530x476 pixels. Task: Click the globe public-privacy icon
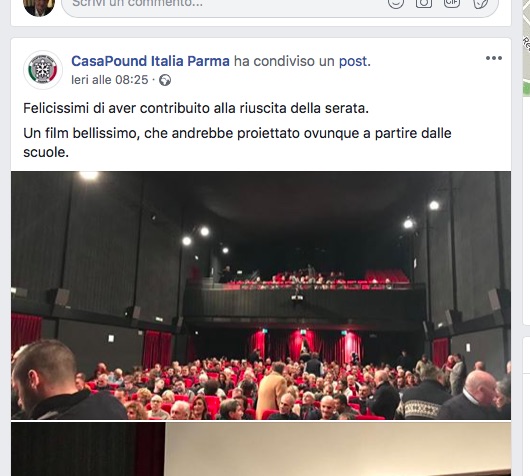tap(165, 80)
